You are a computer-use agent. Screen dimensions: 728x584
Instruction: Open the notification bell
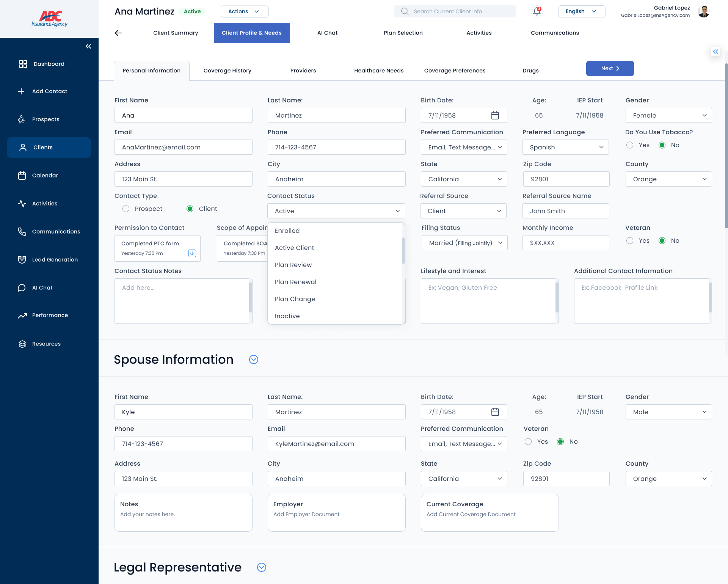pyautogui.click(x=536, y=11)
